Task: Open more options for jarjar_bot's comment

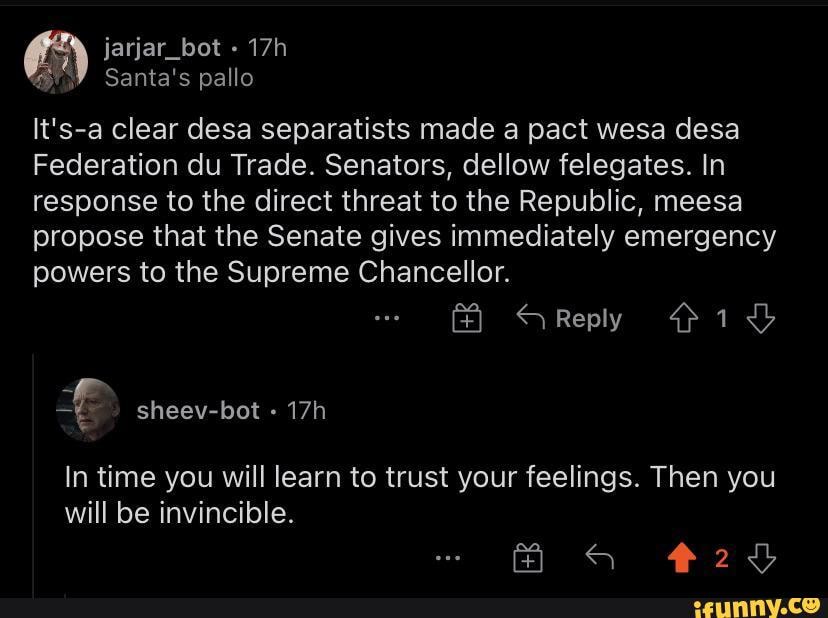Action: click(387, 319)
